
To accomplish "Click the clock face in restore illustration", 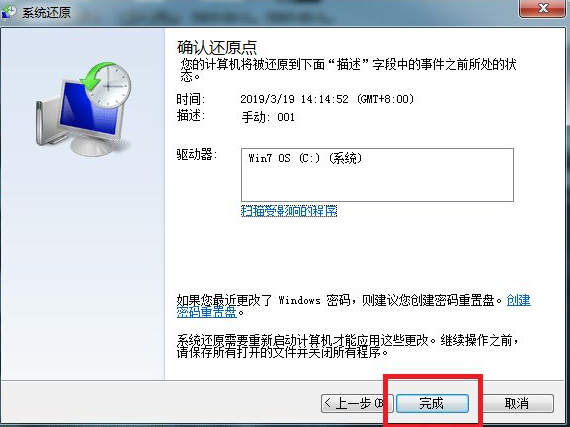I will point(109,87).
